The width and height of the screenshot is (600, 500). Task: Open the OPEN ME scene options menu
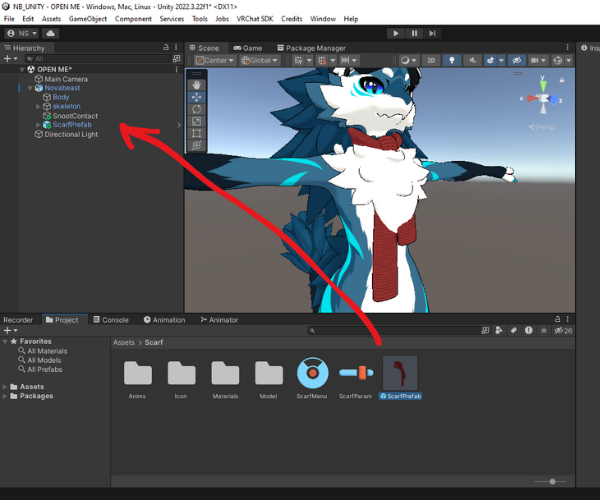pos(176,69)
